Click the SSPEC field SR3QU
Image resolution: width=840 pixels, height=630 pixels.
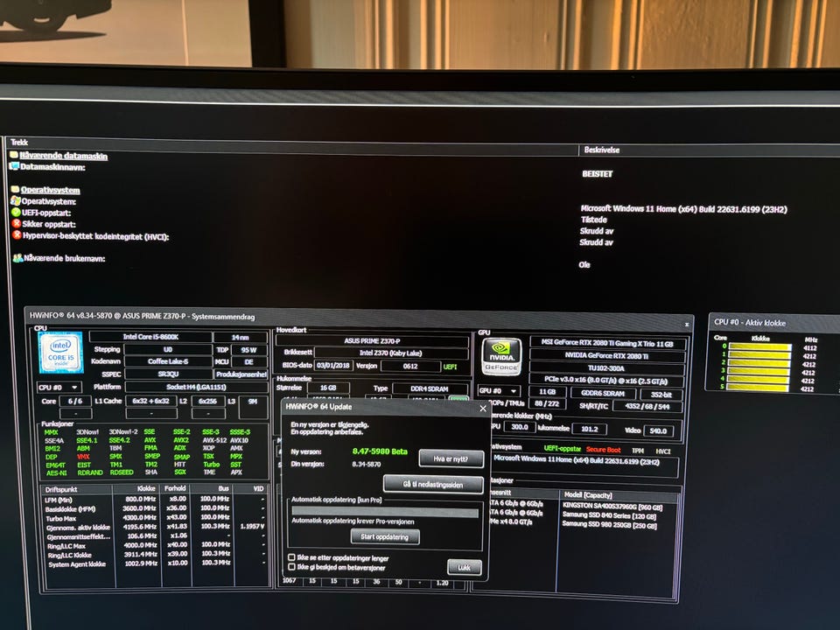[x=168, y=374]
